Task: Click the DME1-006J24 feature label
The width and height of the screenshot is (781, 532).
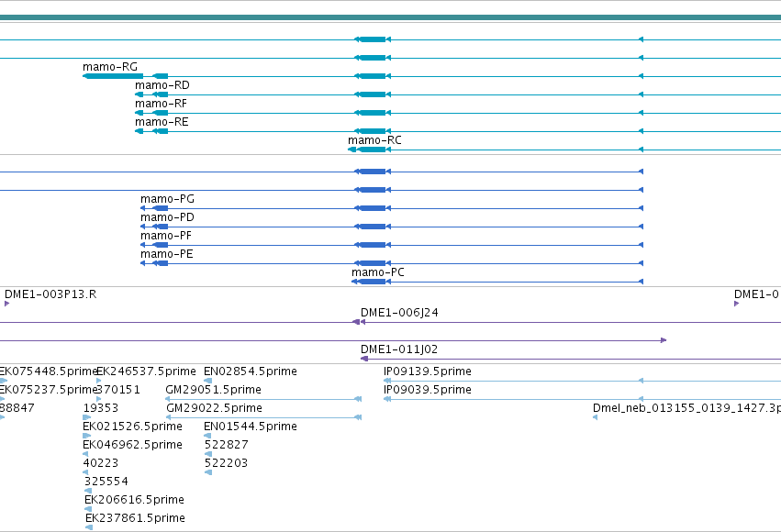Action: 399,313
